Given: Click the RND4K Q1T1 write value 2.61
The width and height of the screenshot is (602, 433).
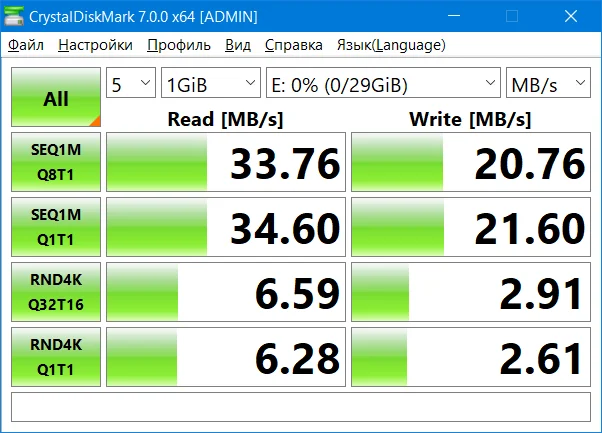Looking at the screenshot, I should pyautogui.click(x=471, y=357).
